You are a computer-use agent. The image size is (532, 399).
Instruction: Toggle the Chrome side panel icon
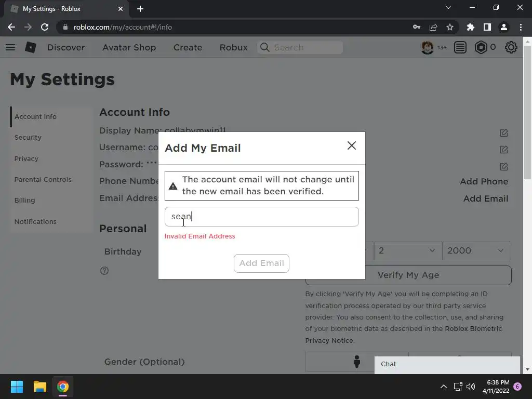pos(487,27)
